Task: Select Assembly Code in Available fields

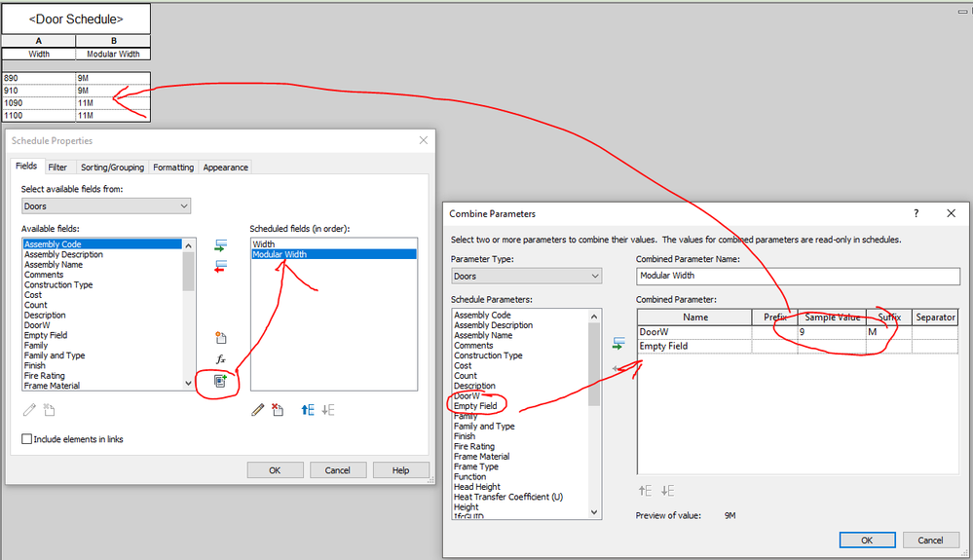Action: point(102,244)
